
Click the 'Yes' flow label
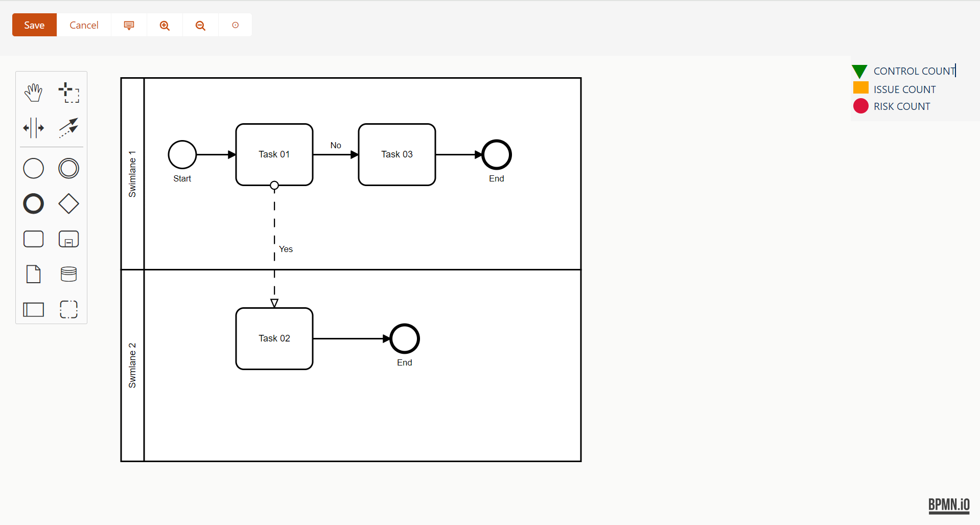coord(286,249)
